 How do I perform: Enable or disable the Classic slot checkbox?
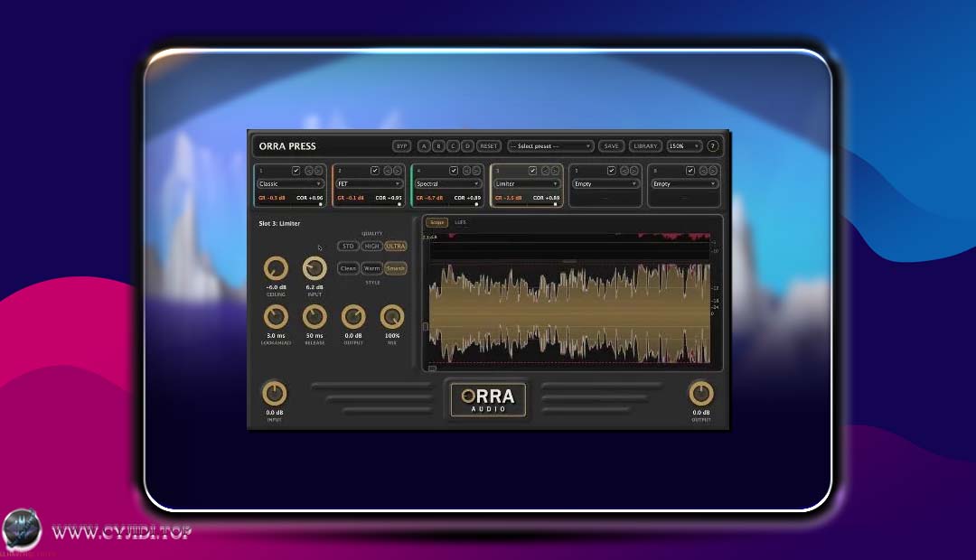[x=296, y=171]
